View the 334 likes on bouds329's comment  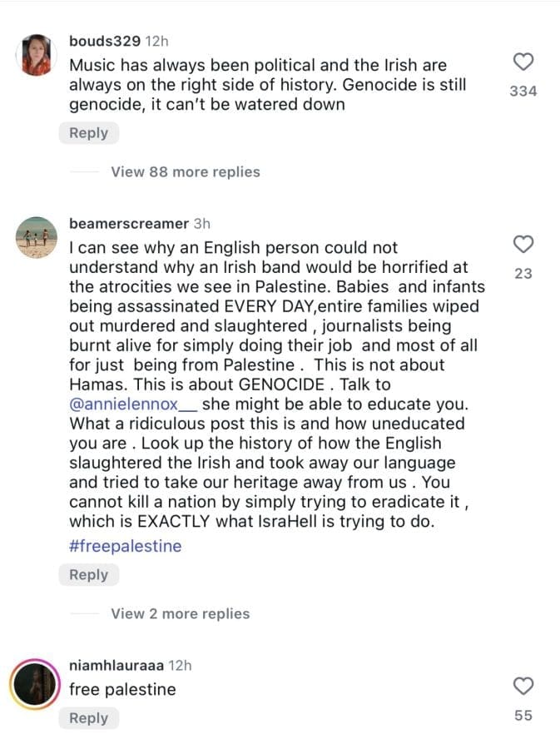(x=523, y=92)
